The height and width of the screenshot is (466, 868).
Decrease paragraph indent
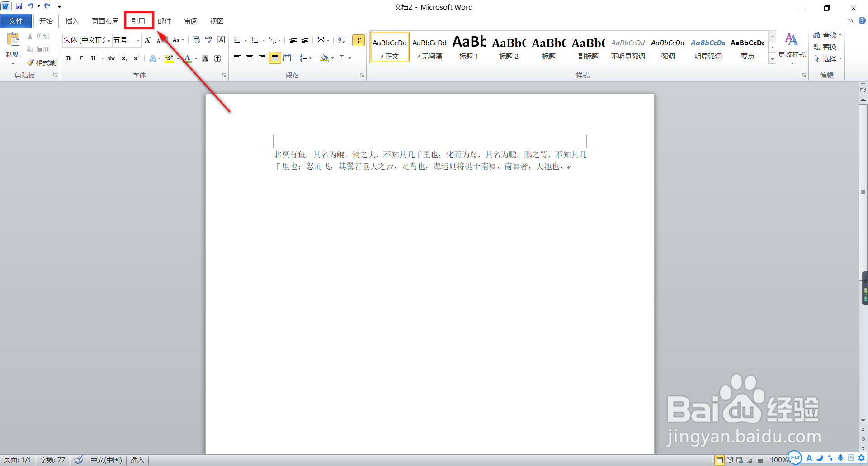coord(293,40)
